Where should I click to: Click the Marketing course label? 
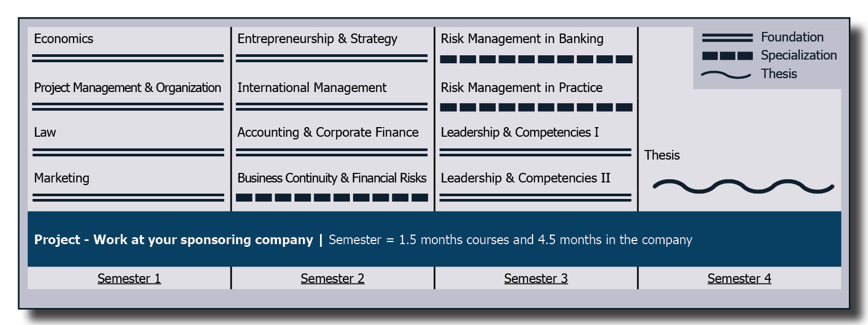pos(62,178)
